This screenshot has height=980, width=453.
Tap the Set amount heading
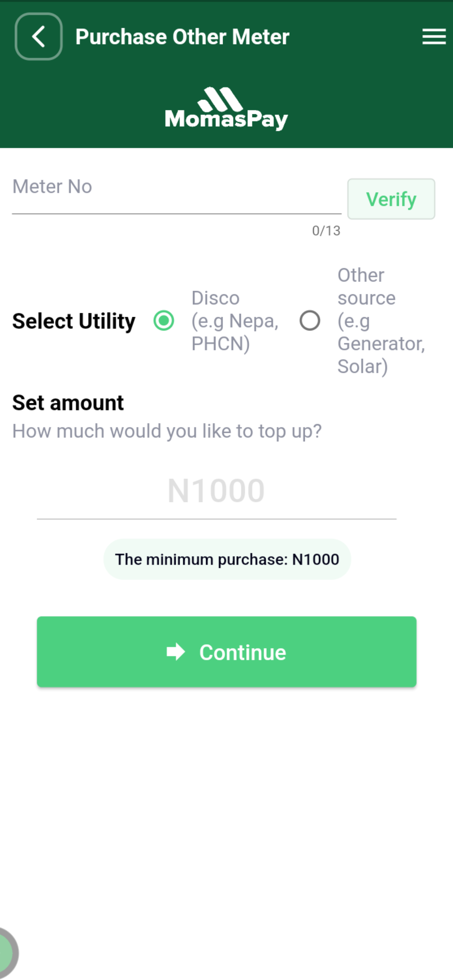coord(68,403)
